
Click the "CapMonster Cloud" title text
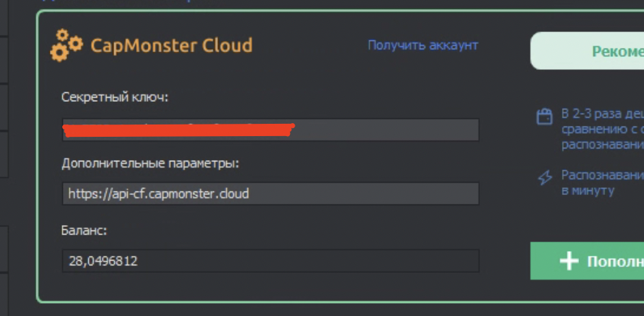[x=172, y=46]
